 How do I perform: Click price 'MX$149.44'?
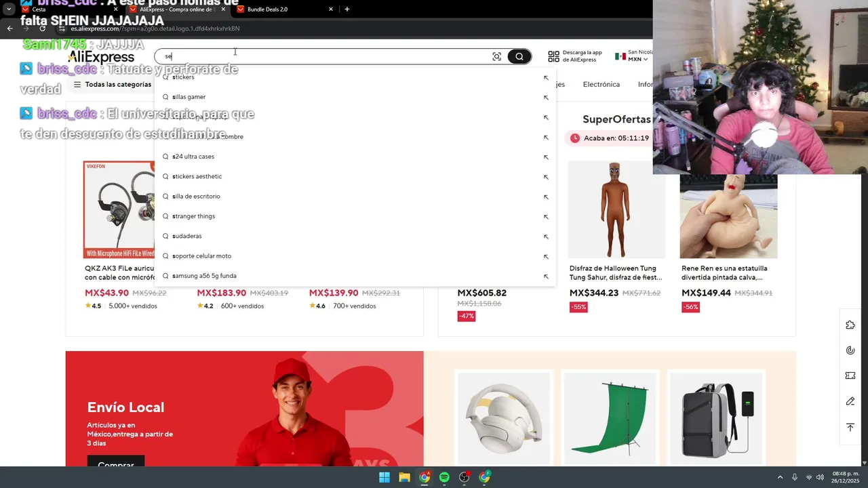click(x=706, y=293)
